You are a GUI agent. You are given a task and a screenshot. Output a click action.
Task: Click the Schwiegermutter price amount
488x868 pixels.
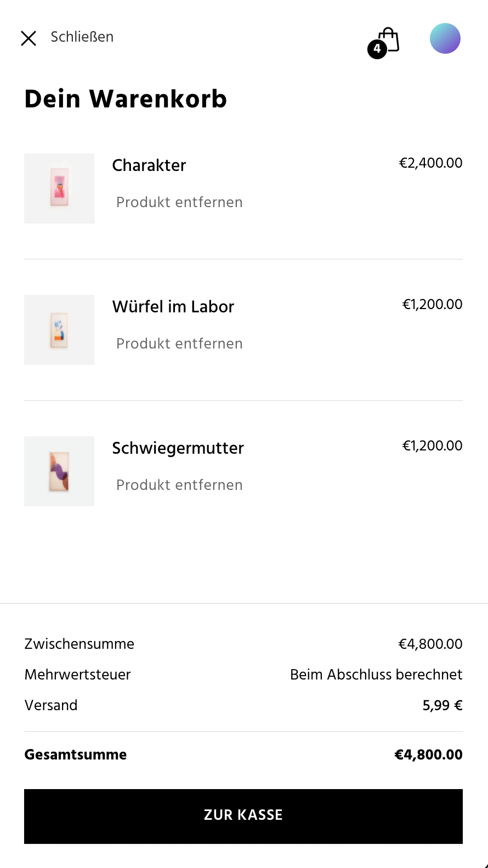432,446
